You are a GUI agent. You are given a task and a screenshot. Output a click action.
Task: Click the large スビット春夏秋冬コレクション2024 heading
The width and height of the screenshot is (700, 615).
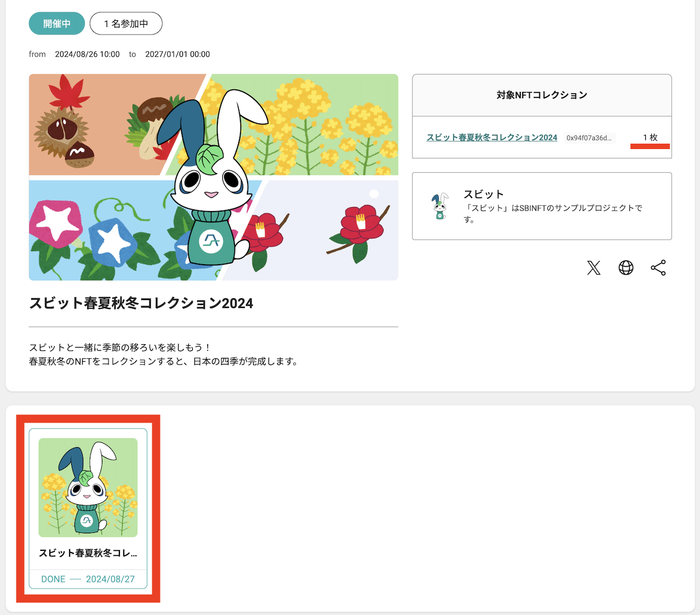point(141,303)
